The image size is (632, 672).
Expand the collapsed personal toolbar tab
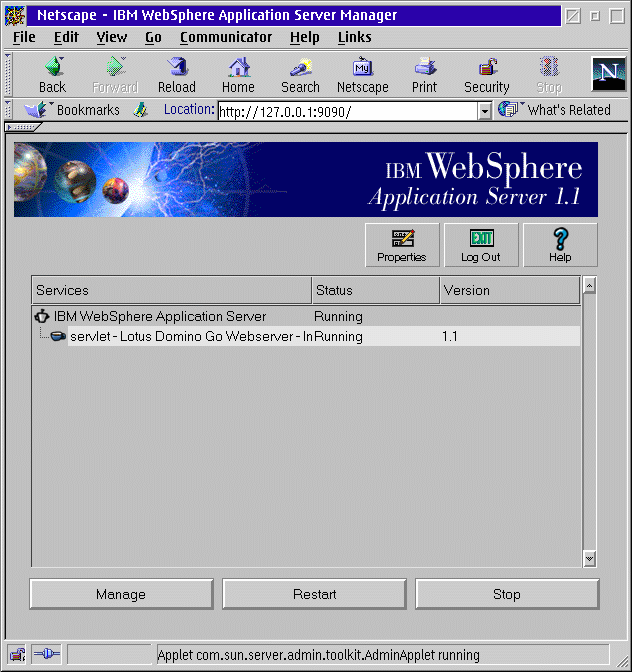(x=23, y=127)
